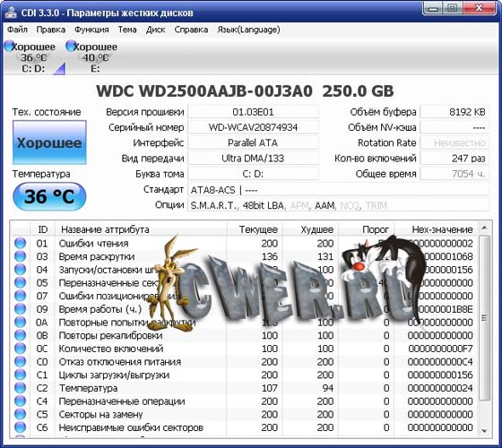The image size is (502, 448).
Task: Click the CrystalDiskInfo title bar app icon
Action: 11,13
